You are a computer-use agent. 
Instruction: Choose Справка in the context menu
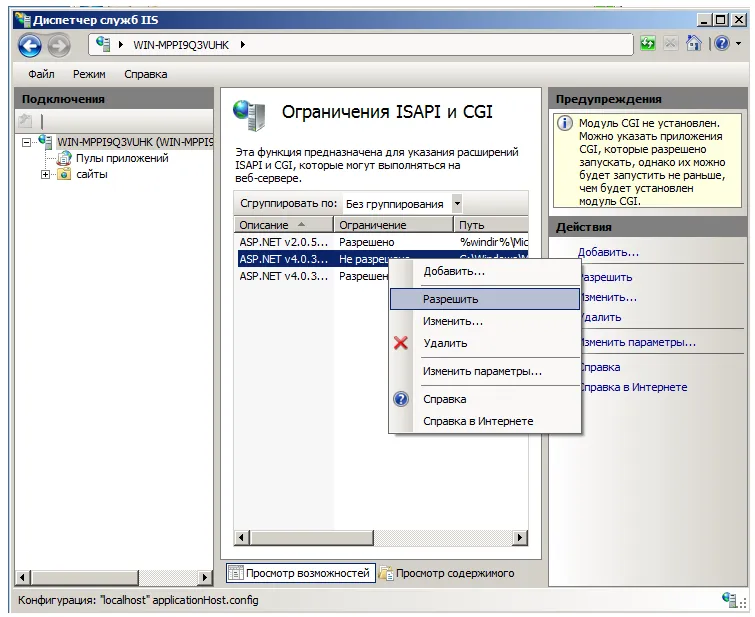[x=485, y=399]
